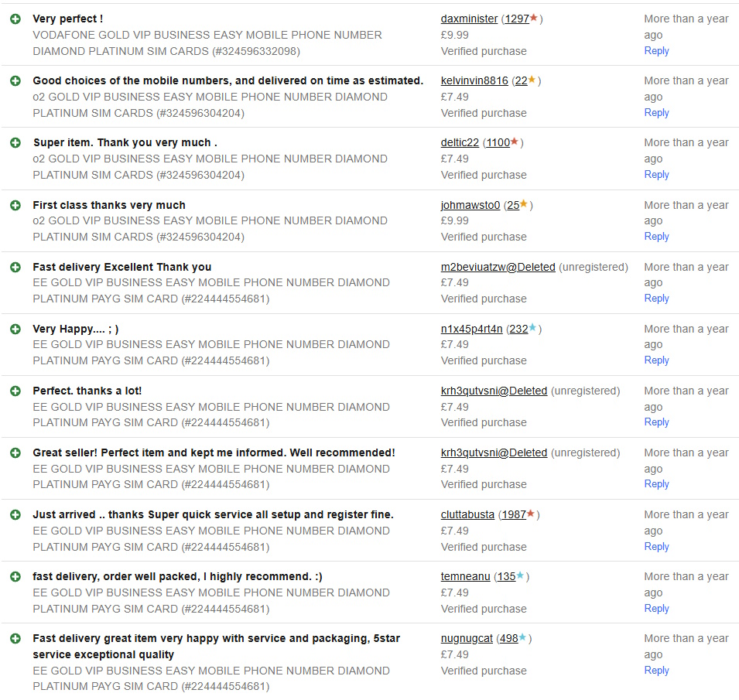Viewport: 739px width, 700px height.
Task: Open temneanu's profile page
Action: [466, 576]
